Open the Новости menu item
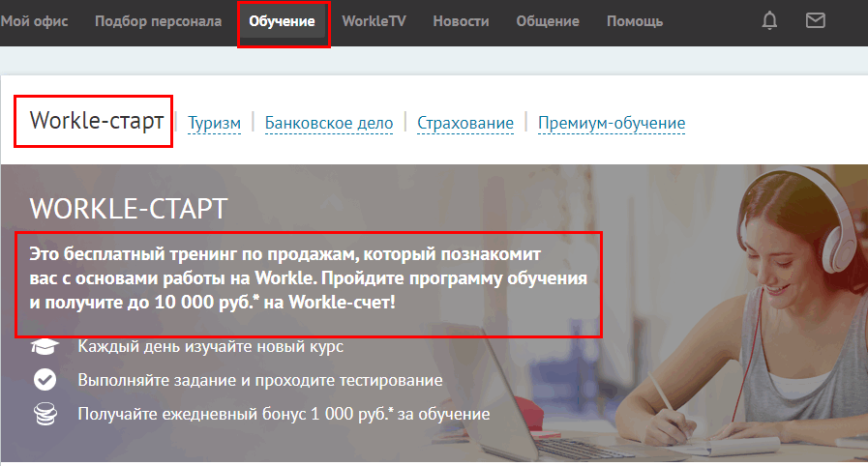The width and height of the screenshot is (868, 466). 462,21
